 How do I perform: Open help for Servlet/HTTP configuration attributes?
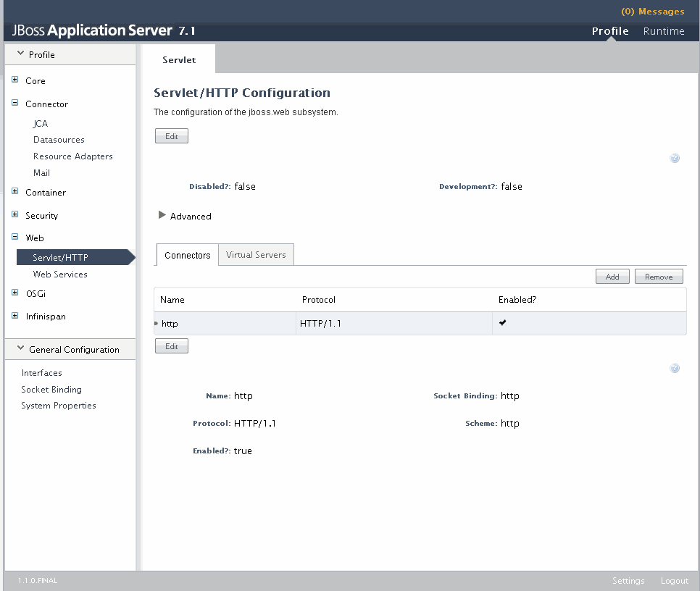[x=675, y=158]
